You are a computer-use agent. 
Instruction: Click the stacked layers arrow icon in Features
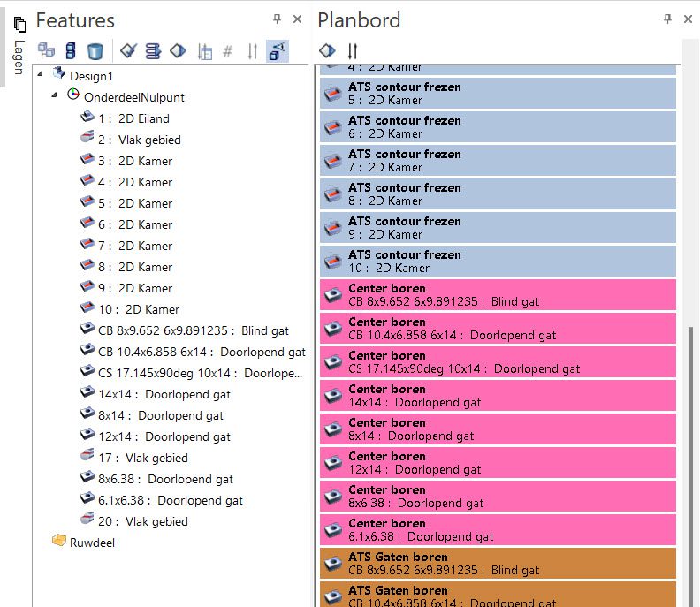coord(153,51)
